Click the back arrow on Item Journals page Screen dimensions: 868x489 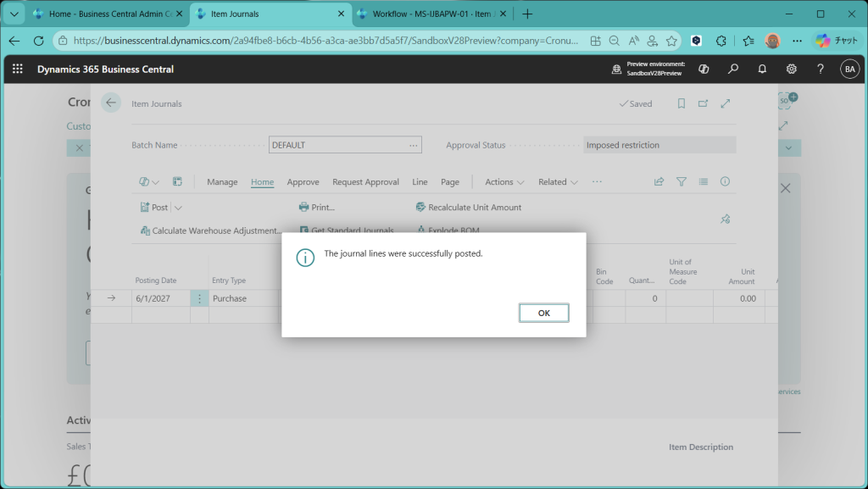111,103
